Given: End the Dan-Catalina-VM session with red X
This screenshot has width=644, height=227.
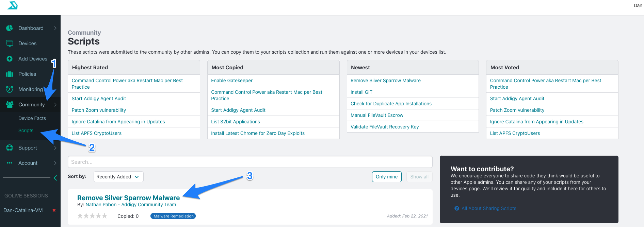Looking at the screenshot, I should (x=54, y=210).
